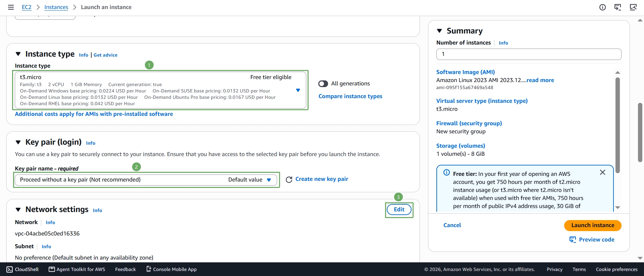Screen dimensions: 644x276
Task: Open Cookie preferences
Action: (616, 269)
